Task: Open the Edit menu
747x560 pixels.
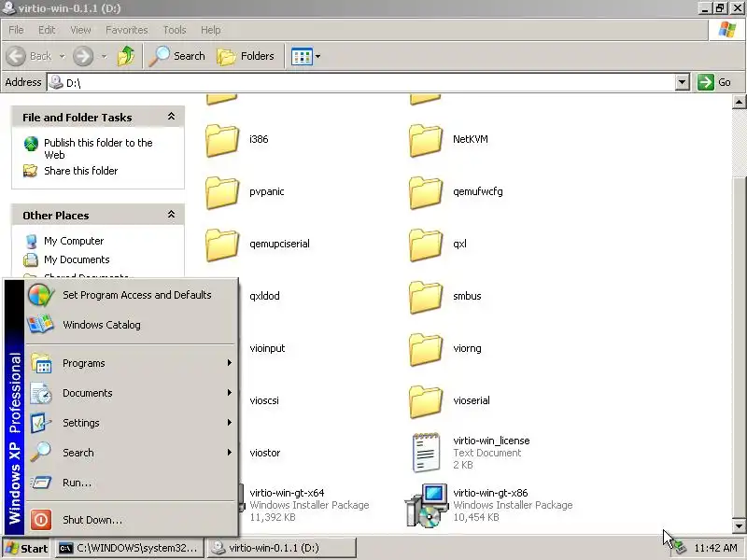Action: coord(47,30)
